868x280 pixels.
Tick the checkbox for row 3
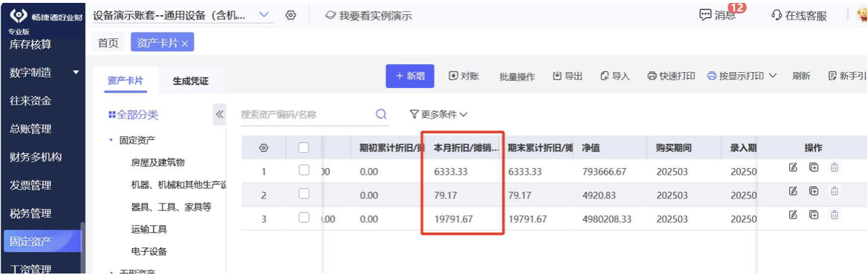[304, 217]
